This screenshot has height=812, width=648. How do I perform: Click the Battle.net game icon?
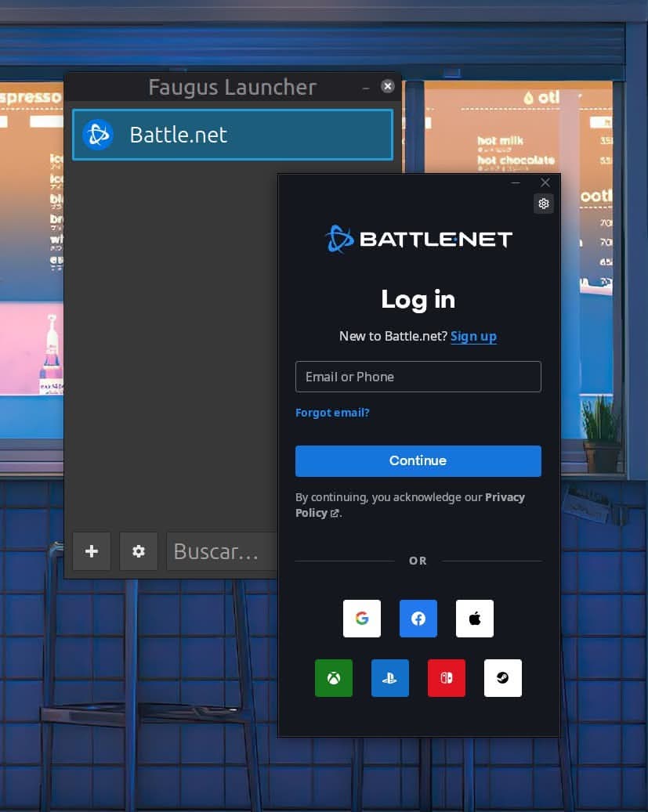(x=98, y=134)
